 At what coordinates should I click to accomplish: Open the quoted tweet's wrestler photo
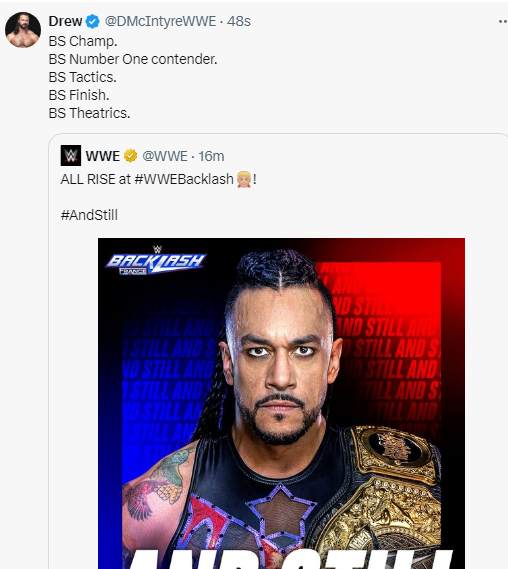click(x=281, y=403)
